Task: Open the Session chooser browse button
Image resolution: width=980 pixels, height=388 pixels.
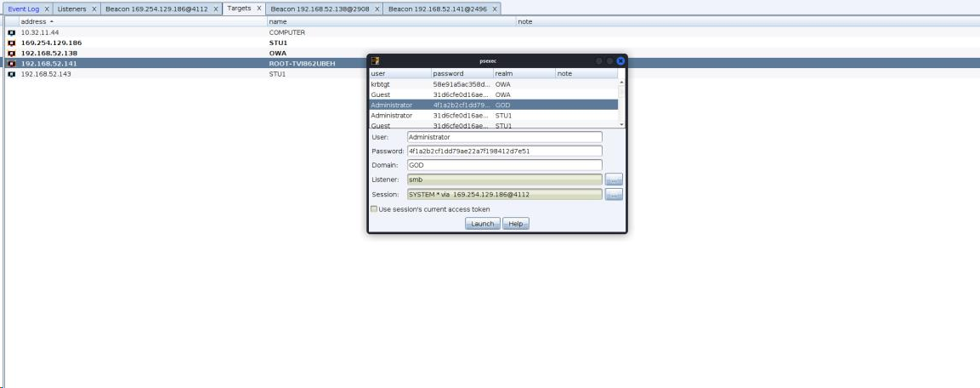Action: [614, 195]
